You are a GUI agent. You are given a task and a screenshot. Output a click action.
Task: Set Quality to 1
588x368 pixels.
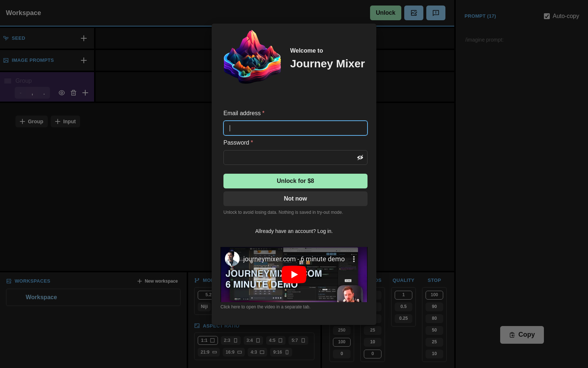click(404, 295)
